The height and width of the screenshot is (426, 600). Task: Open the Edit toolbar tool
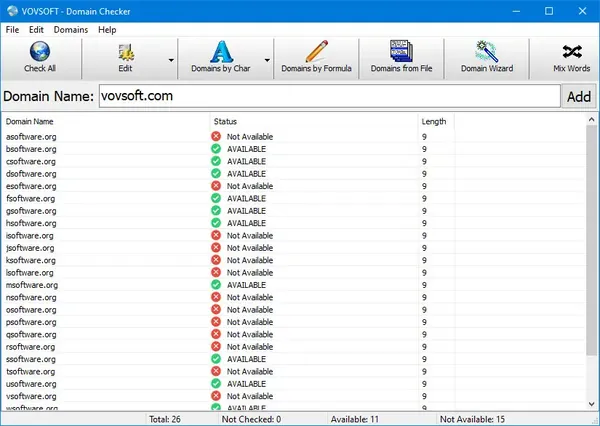click(125, 58)
